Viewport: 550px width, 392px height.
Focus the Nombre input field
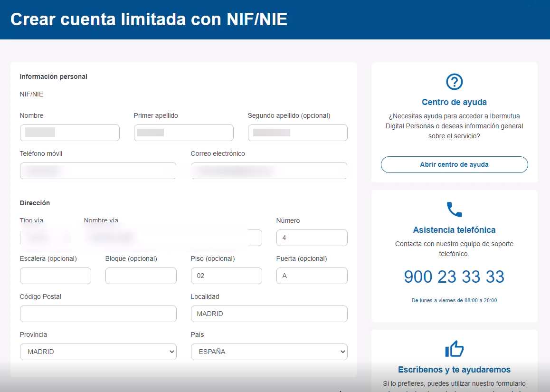click(69, 133)
